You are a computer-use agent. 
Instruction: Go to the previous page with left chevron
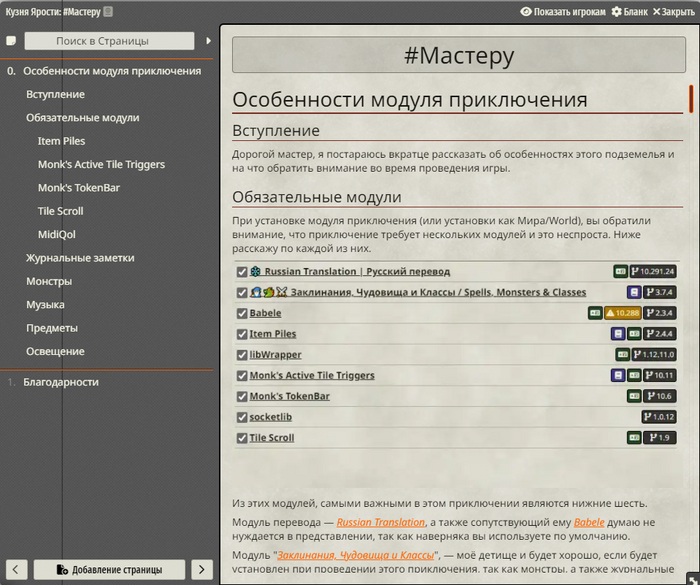click(x=17, y=569)
